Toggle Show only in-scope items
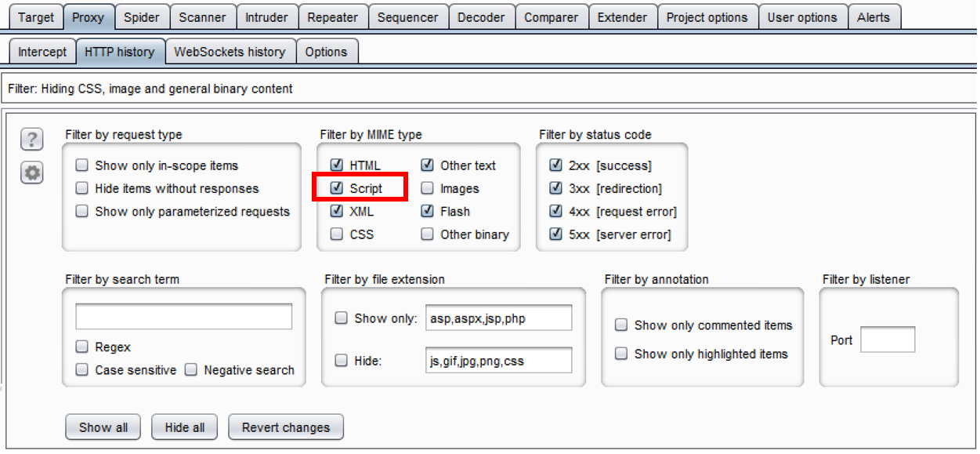 point(81,166)
